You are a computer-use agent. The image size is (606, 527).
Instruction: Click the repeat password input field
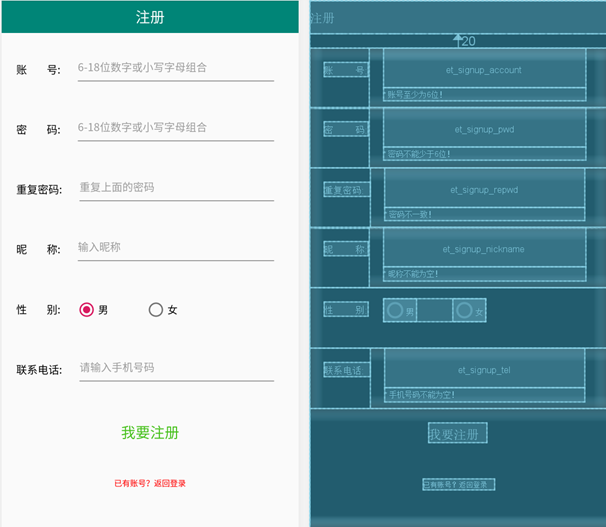click(x=177, y=189)
